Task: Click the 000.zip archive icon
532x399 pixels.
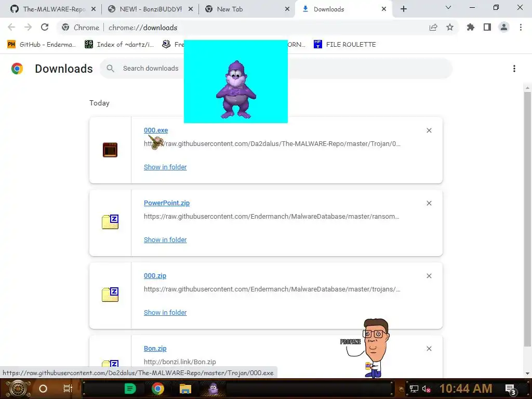Action: [110, 295]
